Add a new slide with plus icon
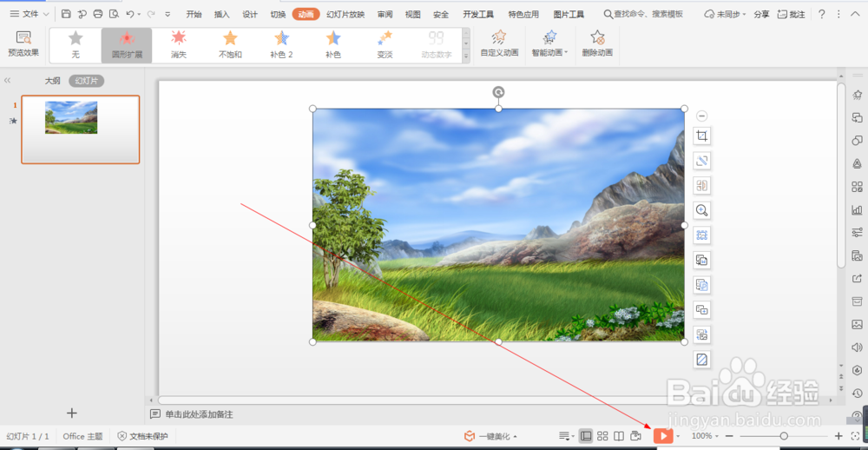The height and width of the screenshot is (450, 868). 72,413
